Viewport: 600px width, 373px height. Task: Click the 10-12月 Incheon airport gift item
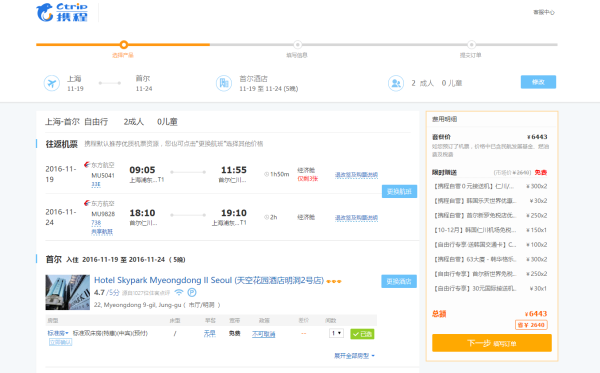coord(491,230)
